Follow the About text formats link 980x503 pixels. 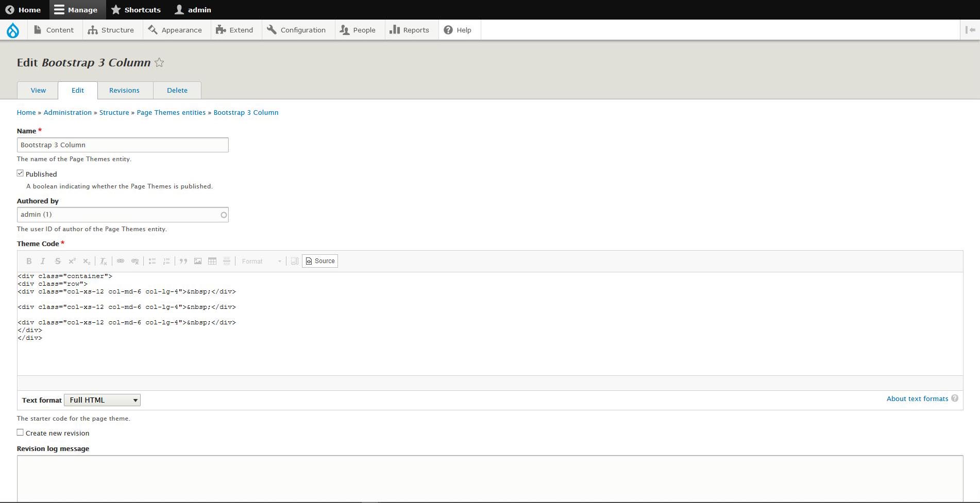pyautogui.click(x=917, y=398)
